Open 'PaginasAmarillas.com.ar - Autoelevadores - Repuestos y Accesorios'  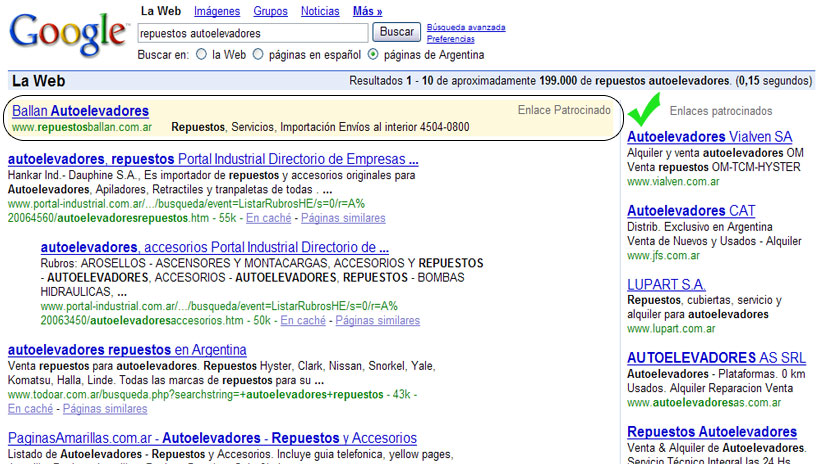pyautogui.click(x=212, y=438)
